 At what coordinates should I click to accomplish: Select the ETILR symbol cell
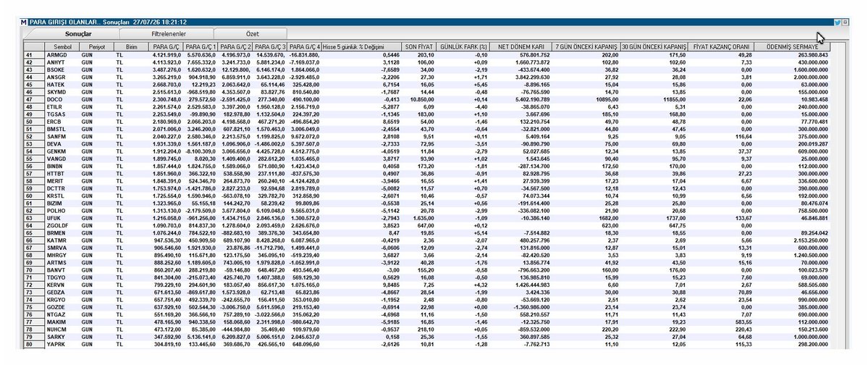click(62, 106)
